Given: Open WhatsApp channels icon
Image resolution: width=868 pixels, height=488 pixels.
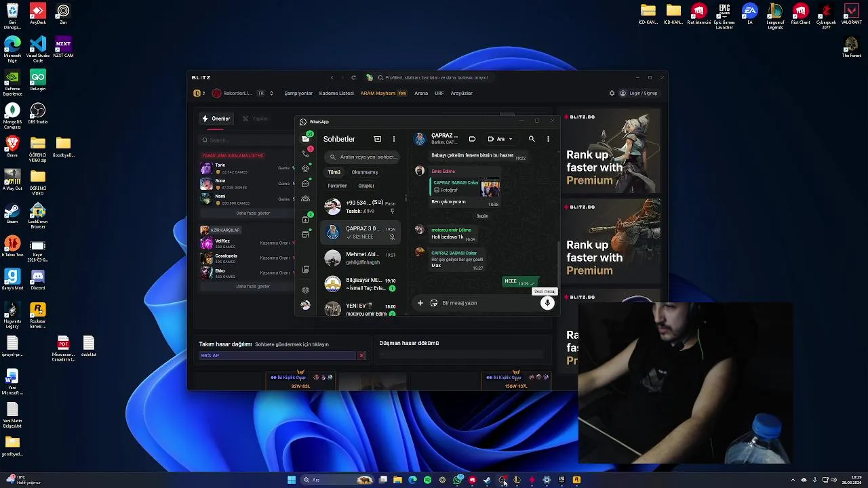Looking at the screenshot, I should coord(306,183).
